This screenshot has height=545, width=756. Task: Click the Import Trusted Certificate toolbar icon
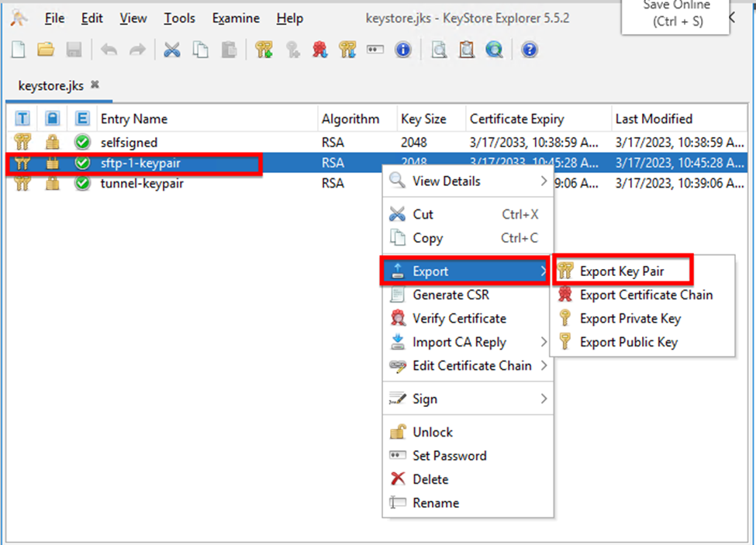pos(319,50)
